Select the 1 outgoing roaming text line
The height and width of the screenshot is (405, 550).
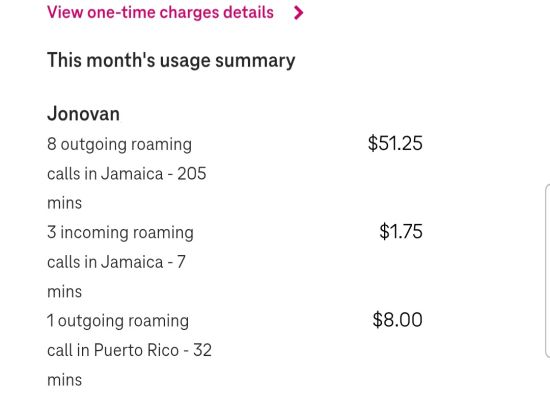point(118,321)
